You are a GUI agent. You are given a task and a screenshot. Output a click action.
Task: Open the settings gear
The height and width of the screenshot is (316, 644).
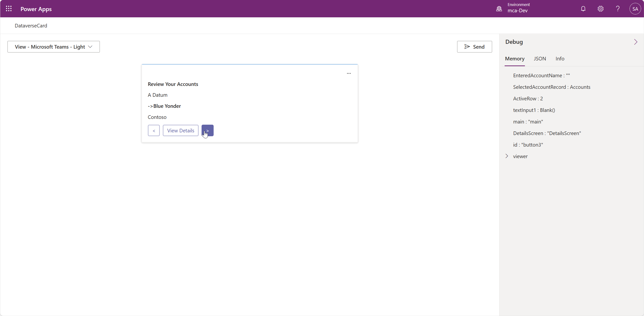tap(601, 8)
